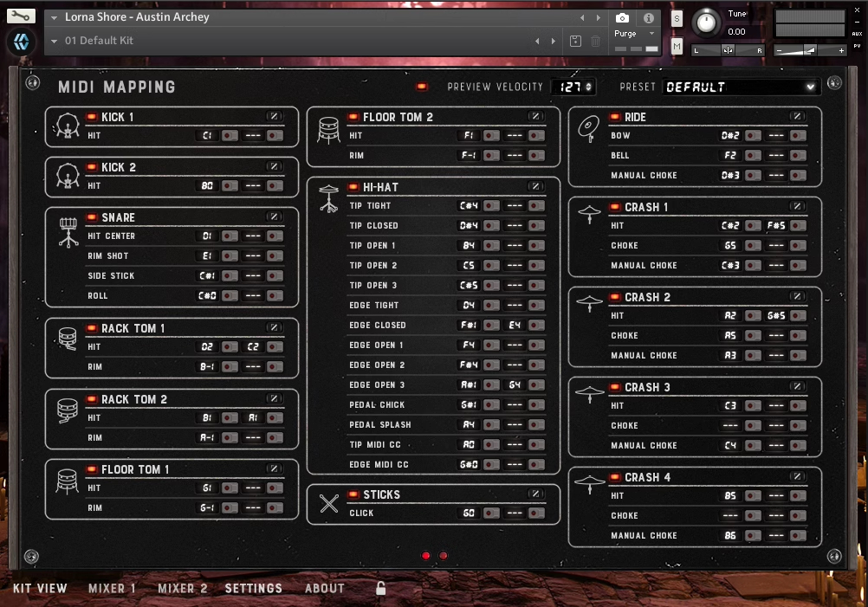Toggle the Mute M button
This screenshot has height=607, width=868.
pos(677,47)
